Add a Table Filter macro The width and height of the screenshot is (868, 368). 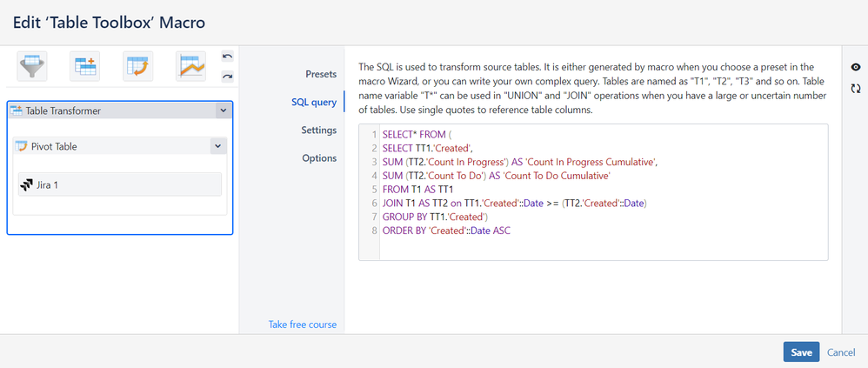pyautogui.click(x=32, y=65)
